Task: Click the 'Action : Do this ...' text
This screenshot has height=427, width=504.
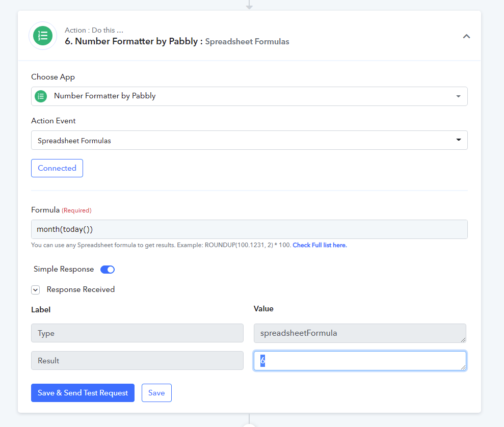Action: coord(94,30)
